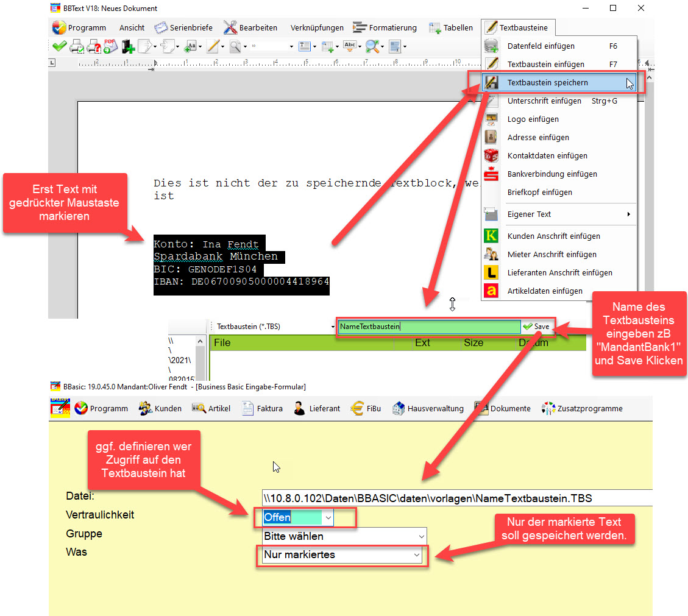Screen dimensions: 688x616
Task: Click the document export arrow icon
Action: tap(145, 46)
